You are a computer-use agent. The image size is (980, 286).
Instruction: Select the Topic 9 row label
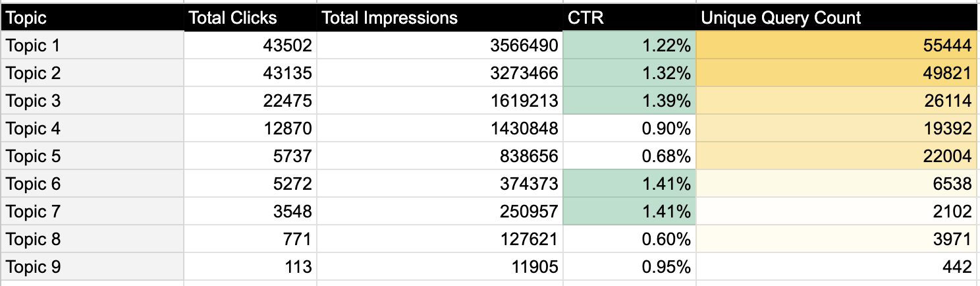click(92, 267)
